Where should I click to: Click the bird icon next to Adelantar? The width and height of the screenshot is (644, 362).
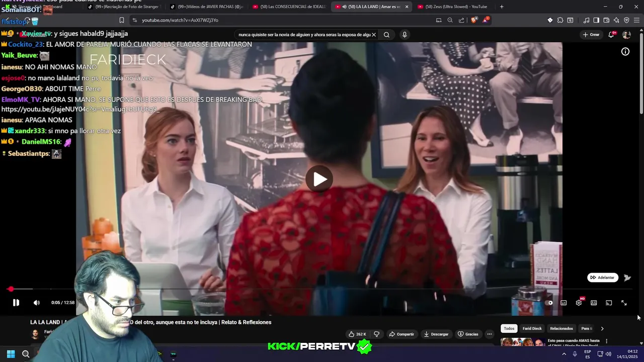[627, 278]
